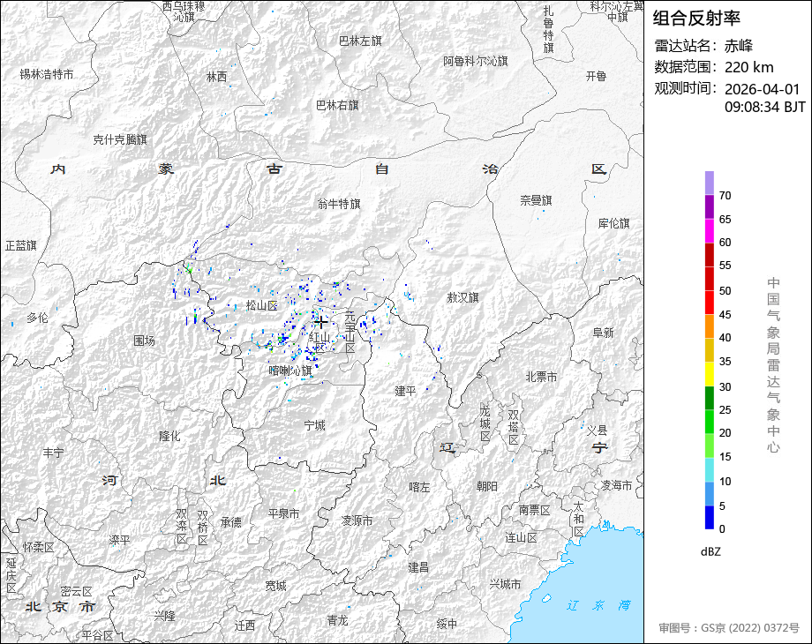Select the 开鲁 label
This screenshot has width=812, height=644.
pyautogui.click(x=596, y=76)
